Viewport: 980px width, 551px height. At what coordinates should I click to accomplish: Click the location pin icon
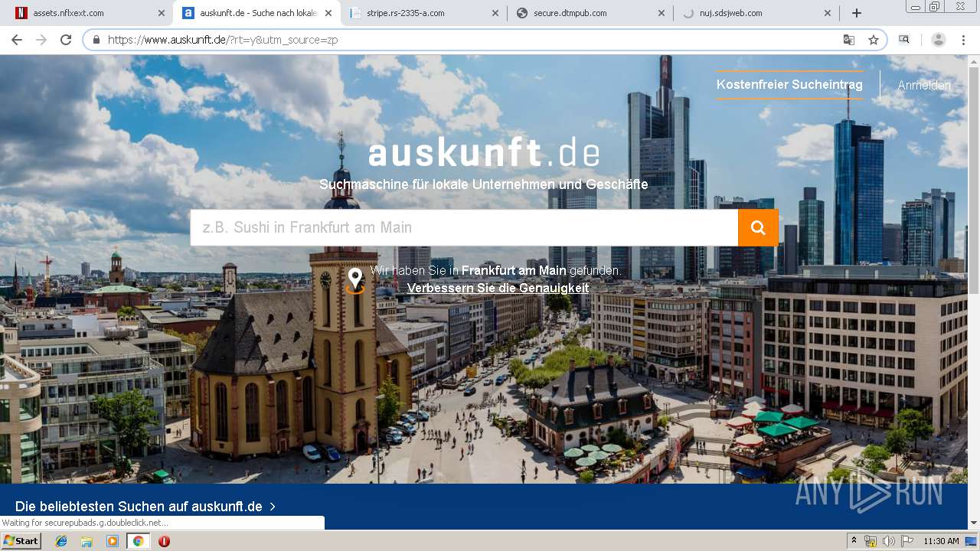pos(355,280)
